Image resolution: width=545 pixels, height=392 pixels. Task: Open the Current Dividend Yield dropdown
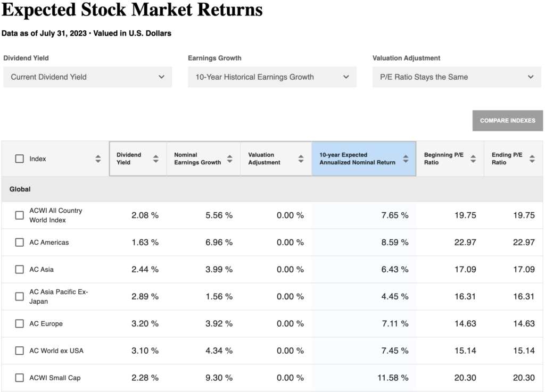[x=88, y=77]
